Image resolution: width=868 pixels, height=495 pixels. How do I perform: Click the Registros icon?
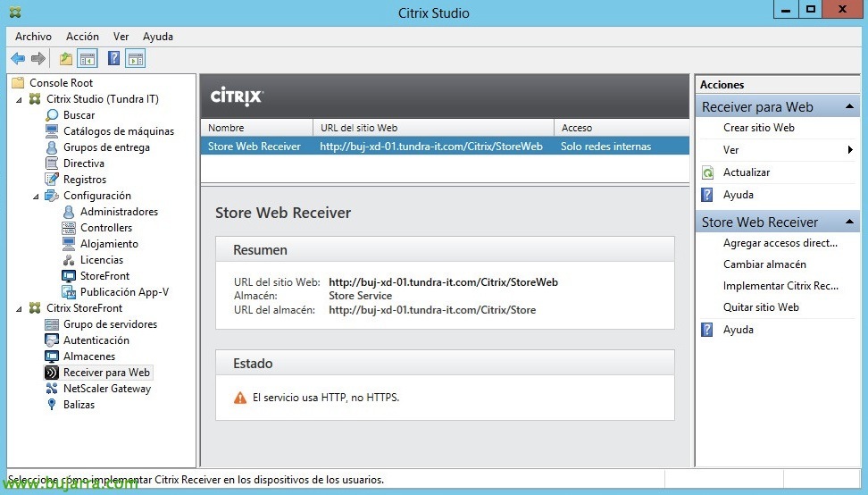pyautogui.click(x=52, y=180)
